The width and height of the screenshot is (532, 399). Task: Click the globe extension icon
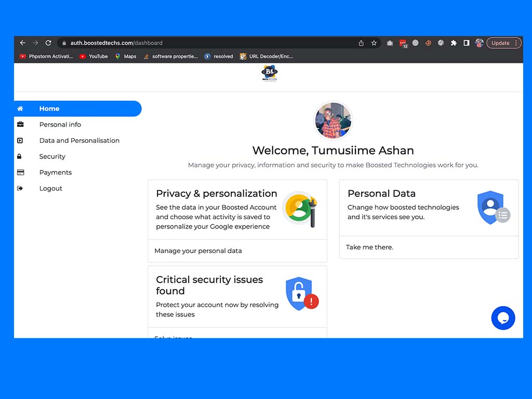pos(415,43)
